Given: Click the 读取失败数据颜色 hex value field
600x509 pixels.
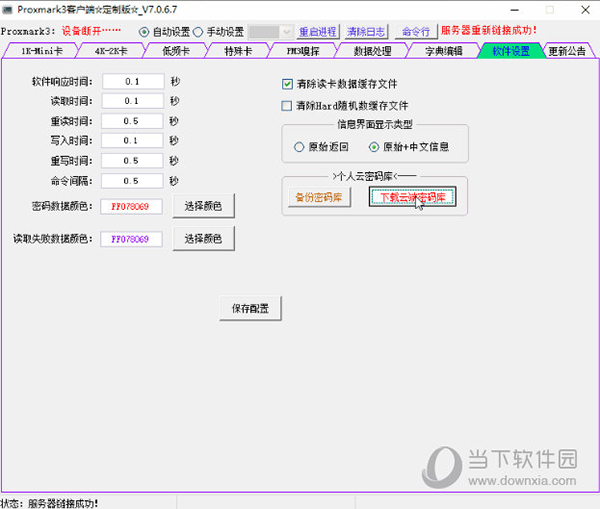Looking at the screenshot, I should 131,239.
